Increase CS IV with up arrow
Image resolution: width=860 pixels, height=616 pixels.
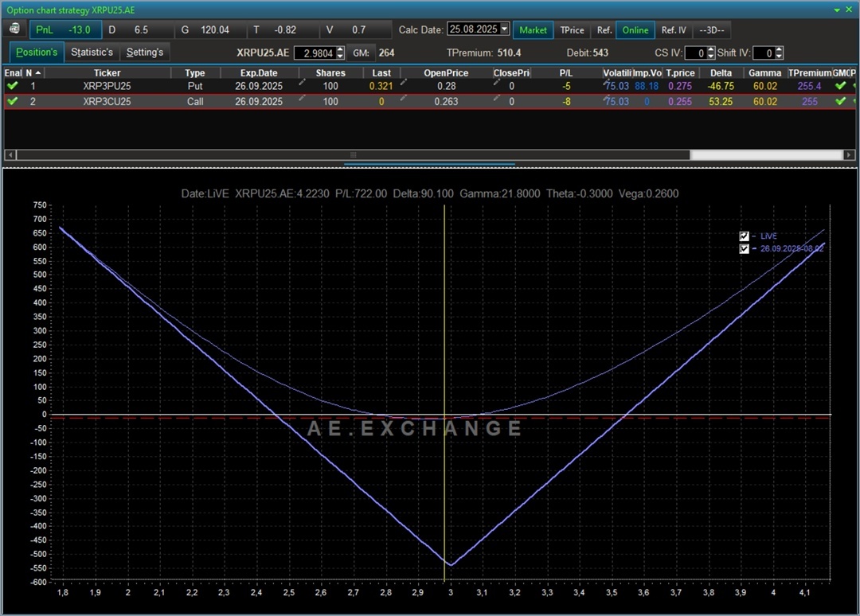click(711, 50)
